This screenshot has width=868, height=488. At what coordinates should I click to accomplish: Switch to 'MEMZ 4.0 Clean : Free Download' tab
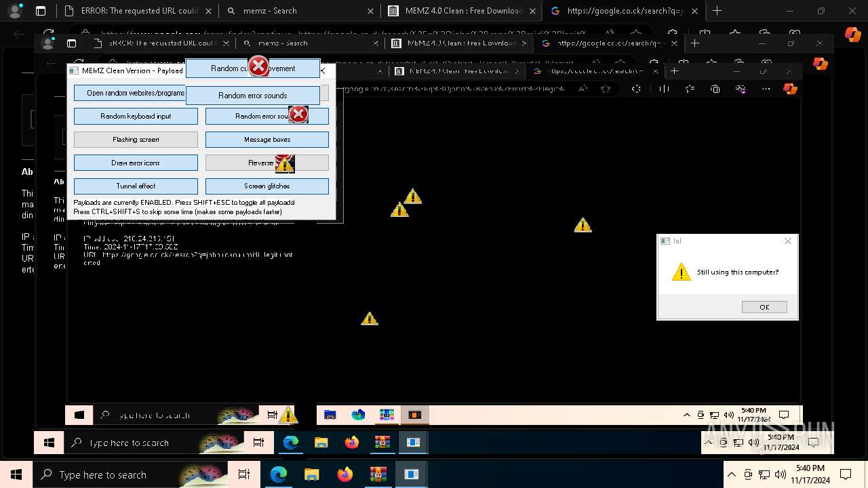(x=462, y=11)
